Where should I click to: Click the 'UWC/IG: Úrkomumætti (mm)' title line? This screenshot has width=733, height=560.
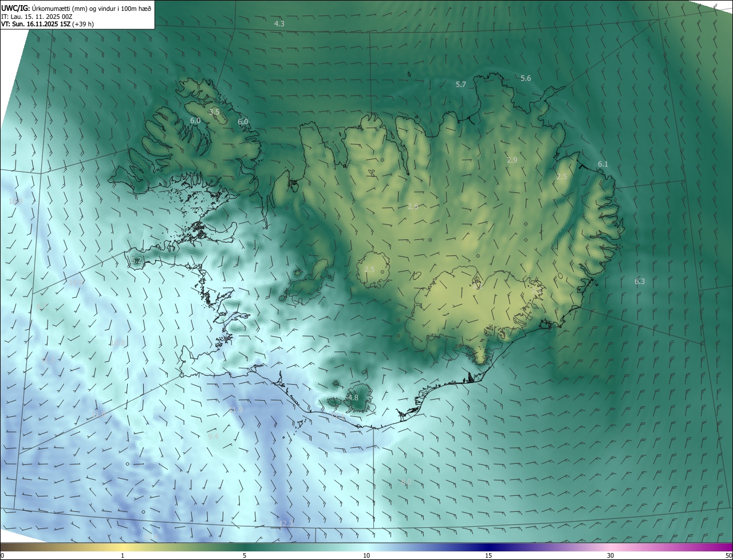[x=76, y=7]
